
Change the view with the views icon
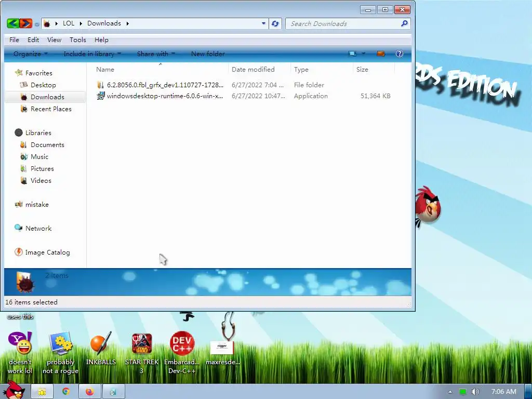353,54
